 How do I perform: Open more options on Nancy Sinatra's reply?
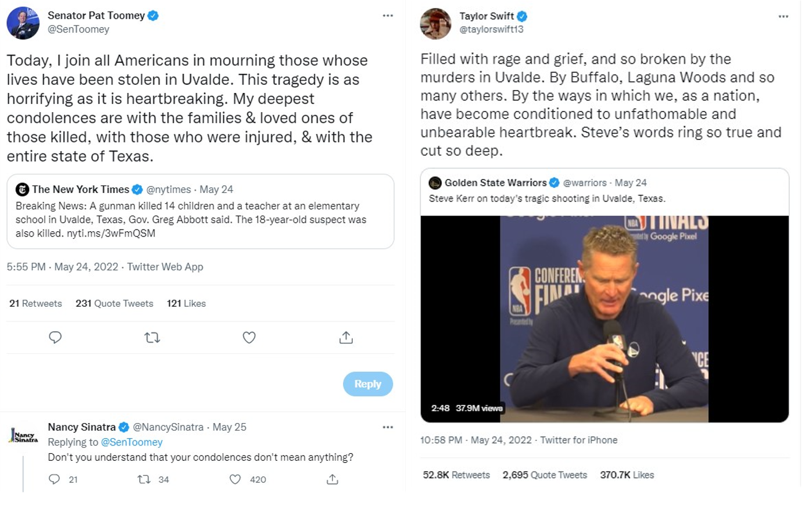pyautogui.click(x=388, y=427)
